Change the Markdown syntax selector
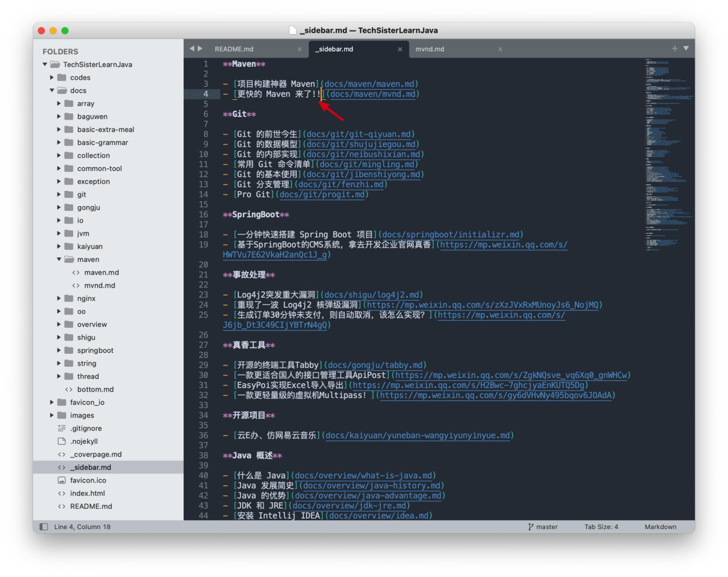This screenshot has width=728, height=577. [660, 527]
